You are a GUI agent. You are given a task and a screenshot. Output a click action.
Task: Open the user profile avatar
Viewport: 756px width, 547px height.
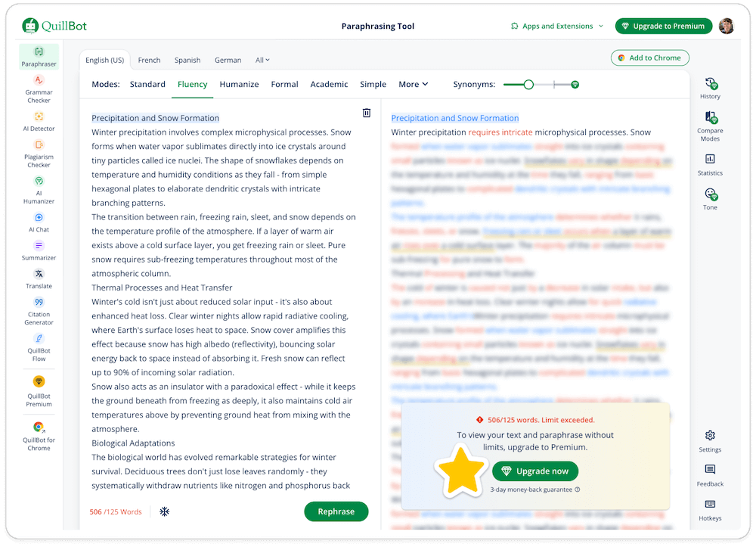tap(726, 26)
